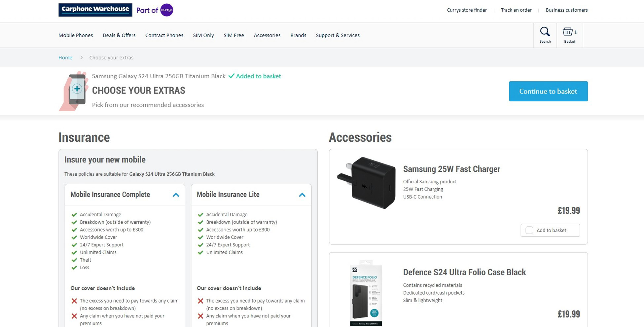Click the 'Added to basket' confirmation text
This screenshot has height=327, width=644.
[258, 76]
